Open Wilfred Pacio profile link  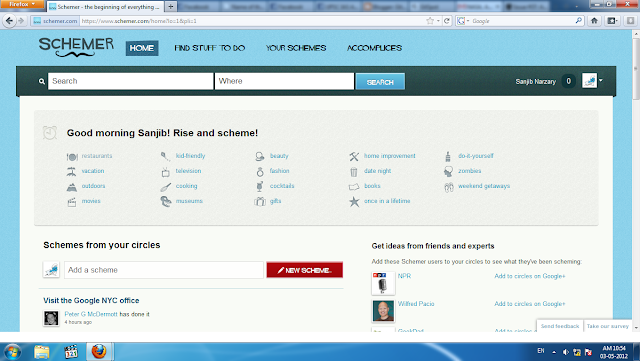click(416, 304)
